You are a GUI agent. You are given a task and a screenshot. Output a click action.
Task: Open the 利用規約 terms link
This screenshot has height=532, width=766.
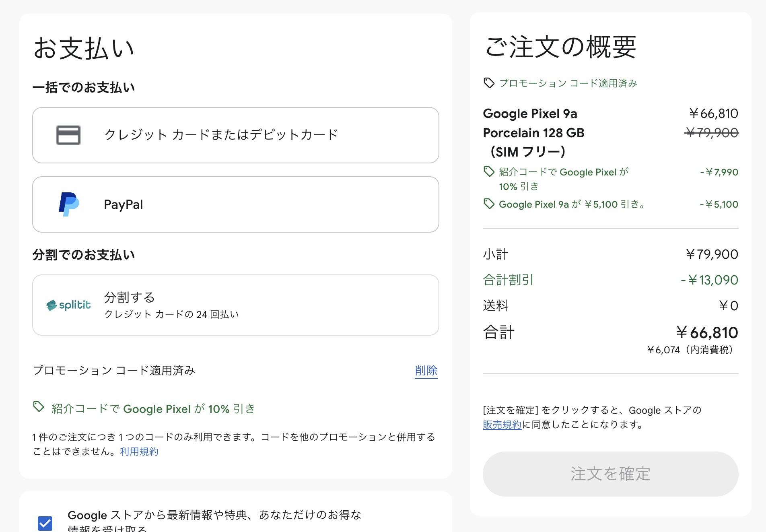click(x=139, y=452)
